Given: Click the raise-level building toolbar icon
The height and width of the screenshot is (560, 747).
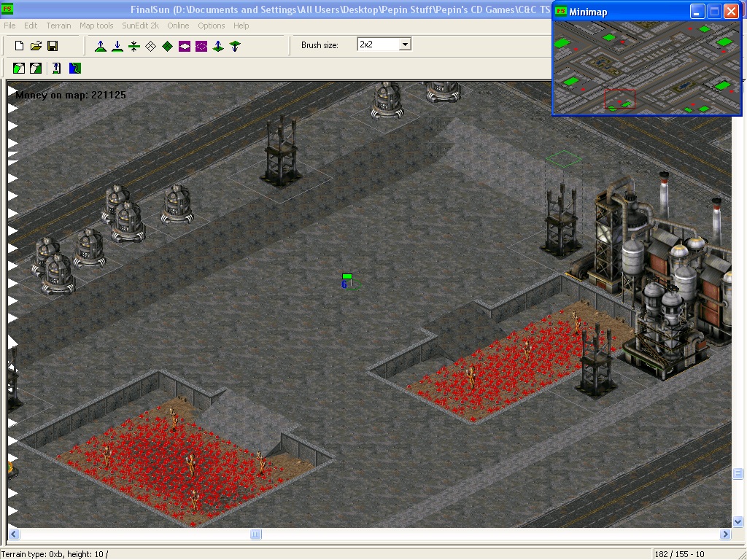Looking at the screenshot, I should pyautogui.click(x=57, y=69).
